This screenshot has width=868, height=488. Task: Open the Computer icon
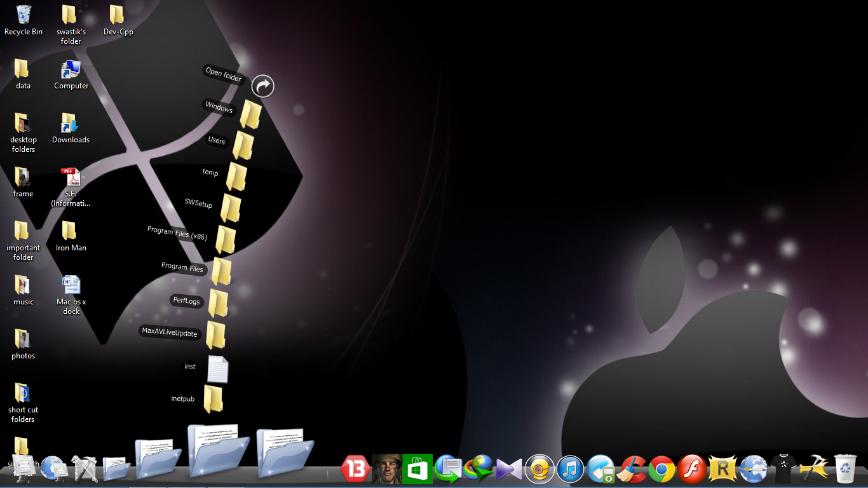pyautogui.click(x=70, y=70)
